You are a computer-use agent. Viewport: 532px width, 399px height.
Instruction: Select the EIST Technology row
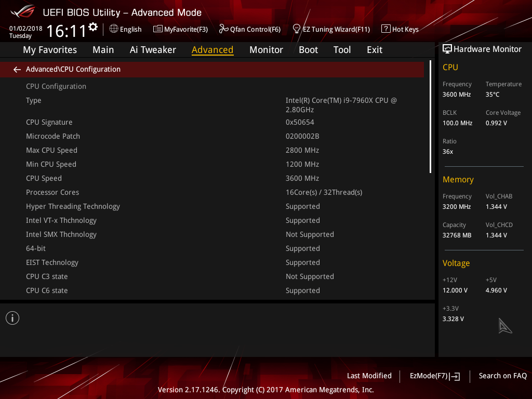tap(212, 262)
